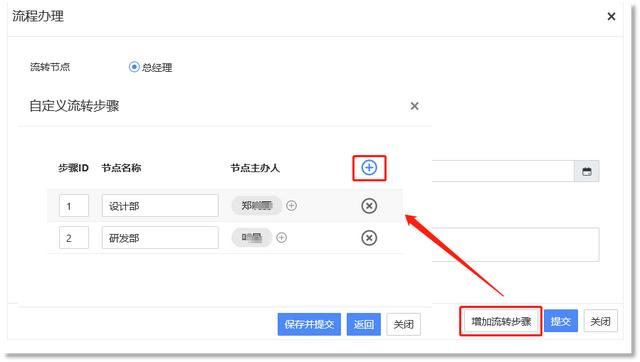This screenshot has width=640, height=362.
Task: Focus the 研发部 node name field
Action: tap(160, 238)
